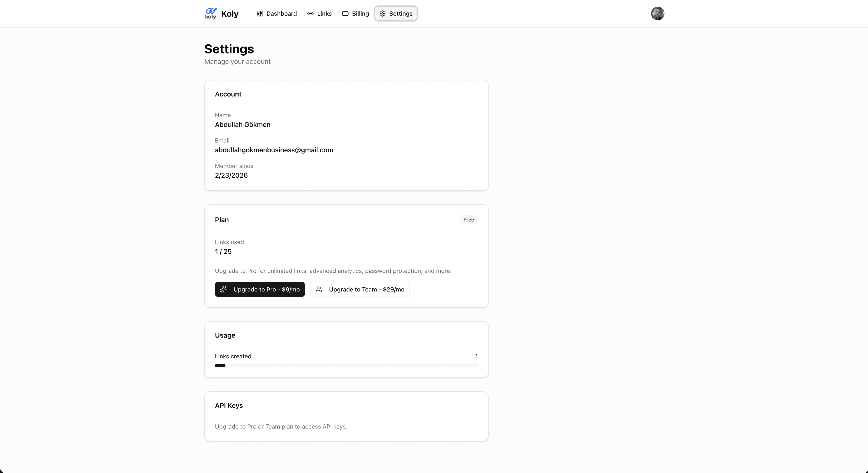Click the Billing credit card icon
The image size is (868, 473).
click(x=345, y=14)
